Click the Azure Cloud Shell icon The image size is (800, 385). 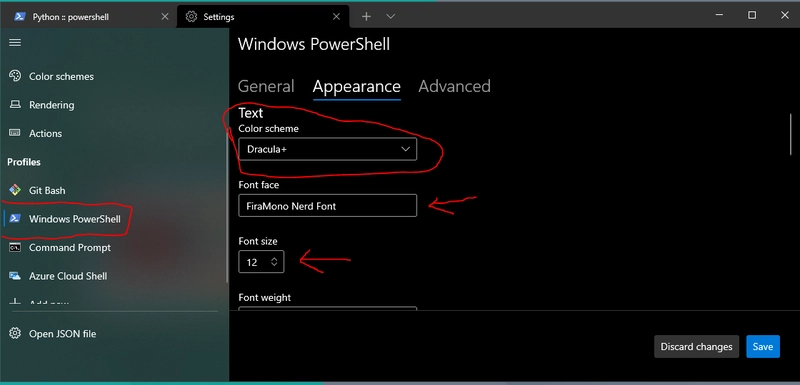pyautogui.click(x=15, y=276)
